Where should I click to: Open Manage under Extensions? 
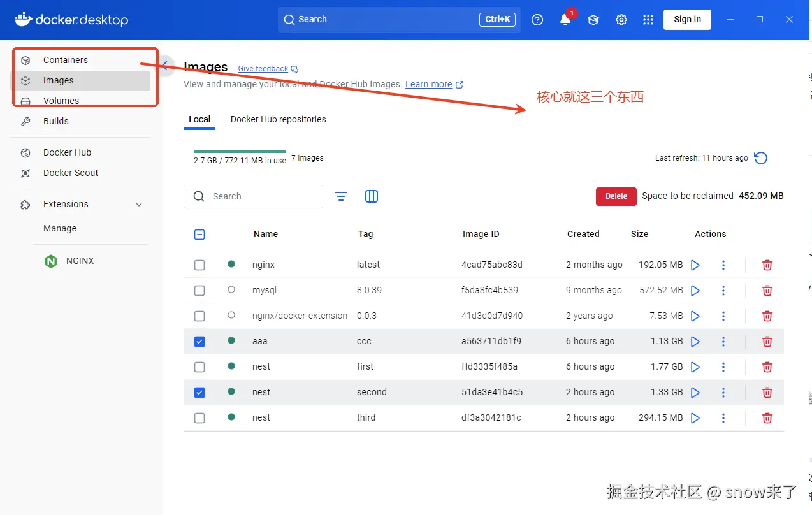tap(60, 228)
